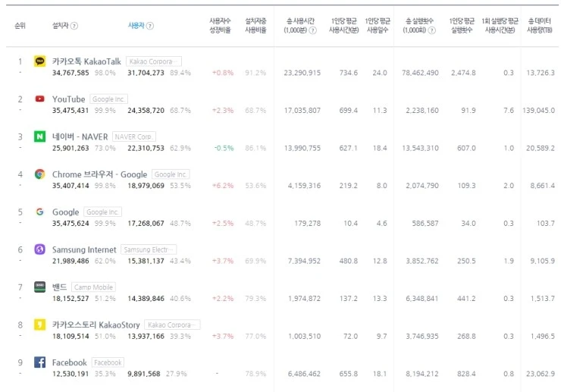561x392 pixels.
Task: Click the Google app icon
Action: click(39, 212)
